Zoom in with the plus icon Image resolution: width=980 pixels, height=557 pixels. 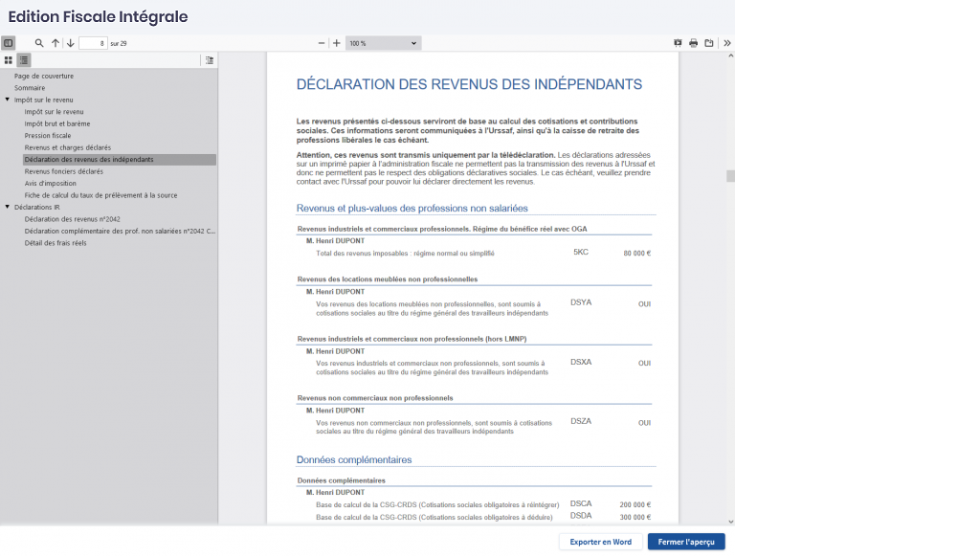[x=337, y=43]
